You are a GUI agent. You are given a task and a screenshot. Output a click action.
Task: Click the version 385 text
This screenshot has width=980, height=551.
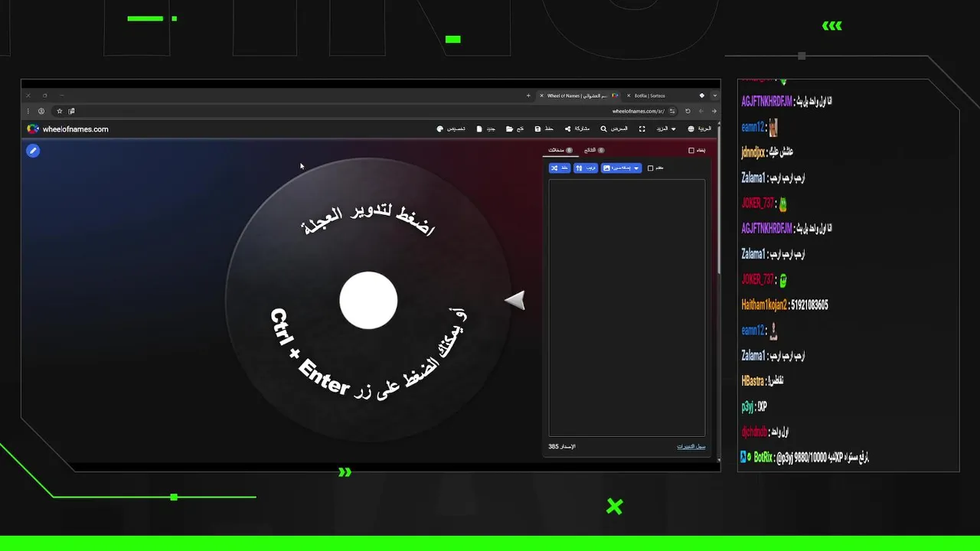561,446
